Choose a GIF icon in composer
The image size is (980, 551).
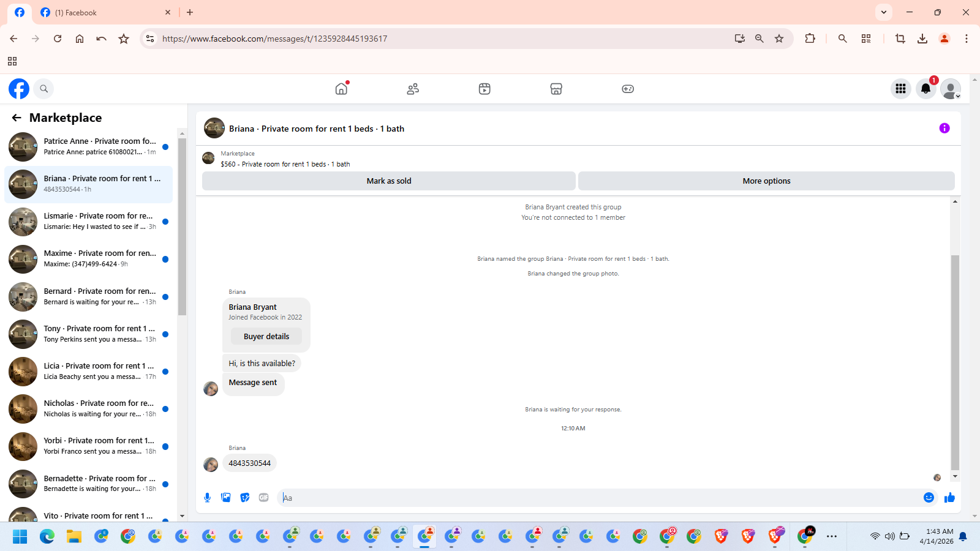tap(264, 498)
